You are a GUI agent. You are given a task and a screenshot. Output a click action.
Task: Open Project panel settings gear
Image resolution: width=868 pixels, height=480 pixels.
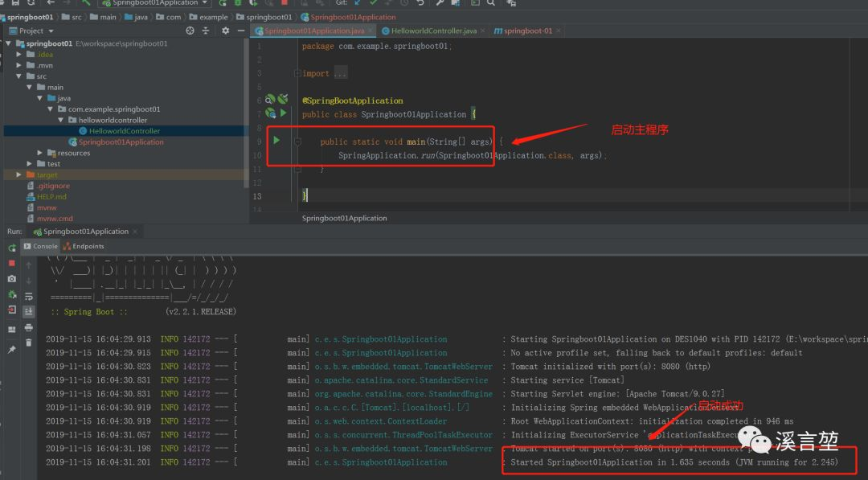tap(225, 31)
